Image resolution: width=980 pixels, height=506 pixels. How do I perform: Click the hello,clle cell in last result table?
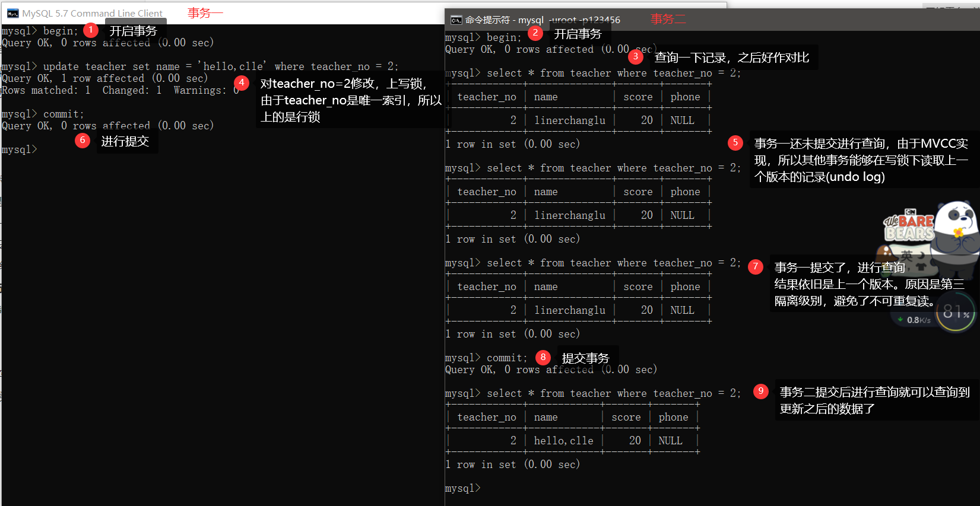[x=563, y=441]
